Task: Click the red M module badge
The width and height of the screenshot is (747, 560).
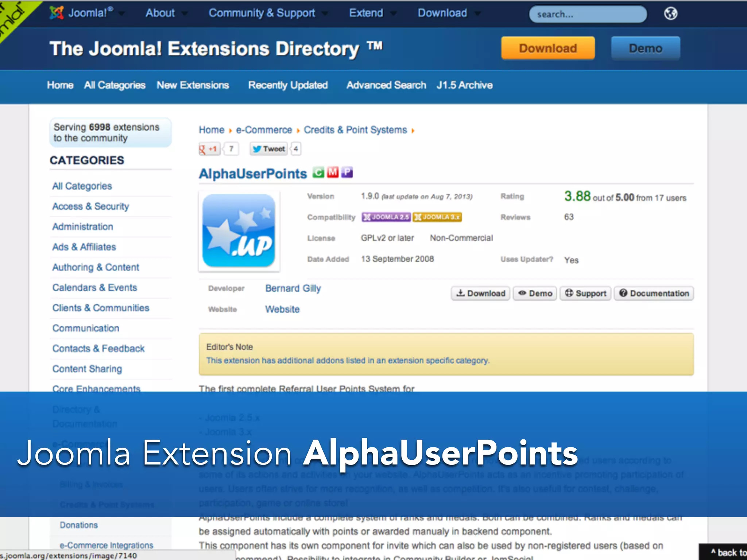Action: coord(333,172)
